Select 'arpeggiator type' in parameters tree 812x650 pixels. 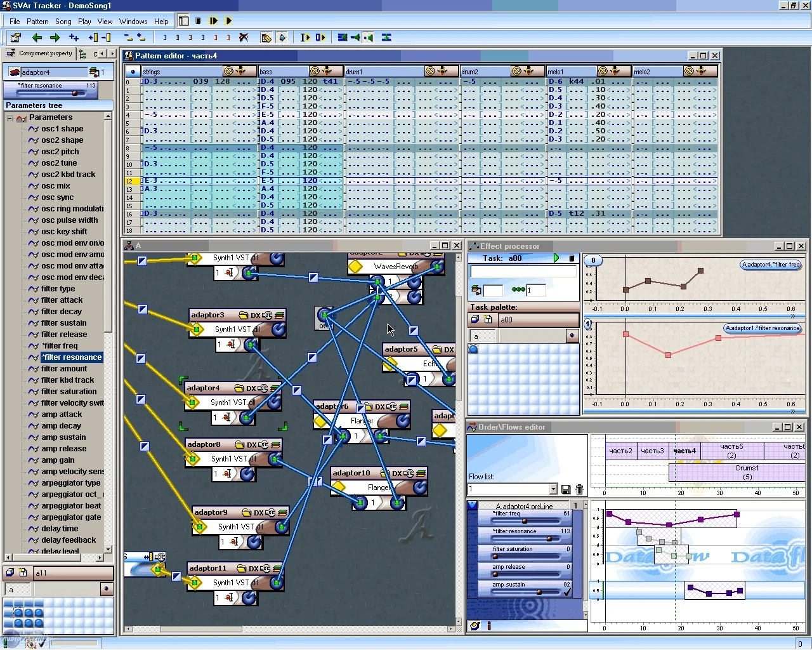(x=71, y=483)
